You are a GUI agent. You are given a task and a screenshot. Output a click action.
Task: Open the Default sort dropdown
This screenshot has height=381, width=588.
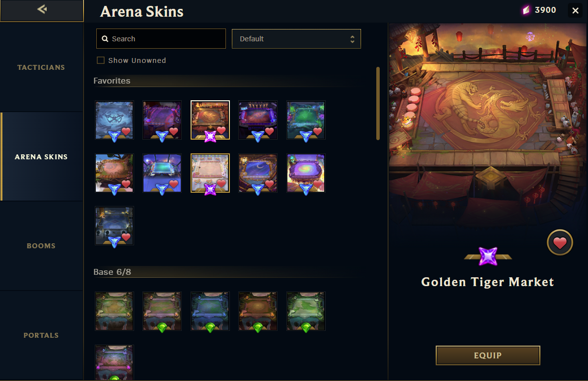click(296, 39)
